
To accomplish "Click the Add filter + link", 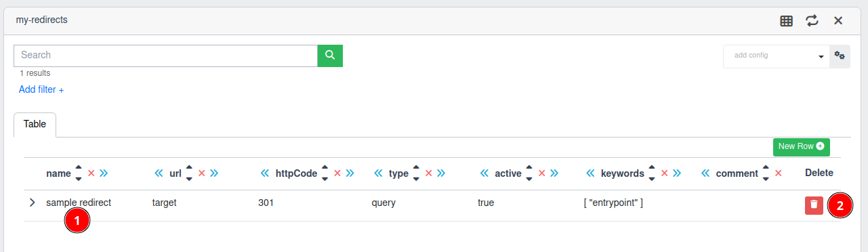I will point(41,89).
